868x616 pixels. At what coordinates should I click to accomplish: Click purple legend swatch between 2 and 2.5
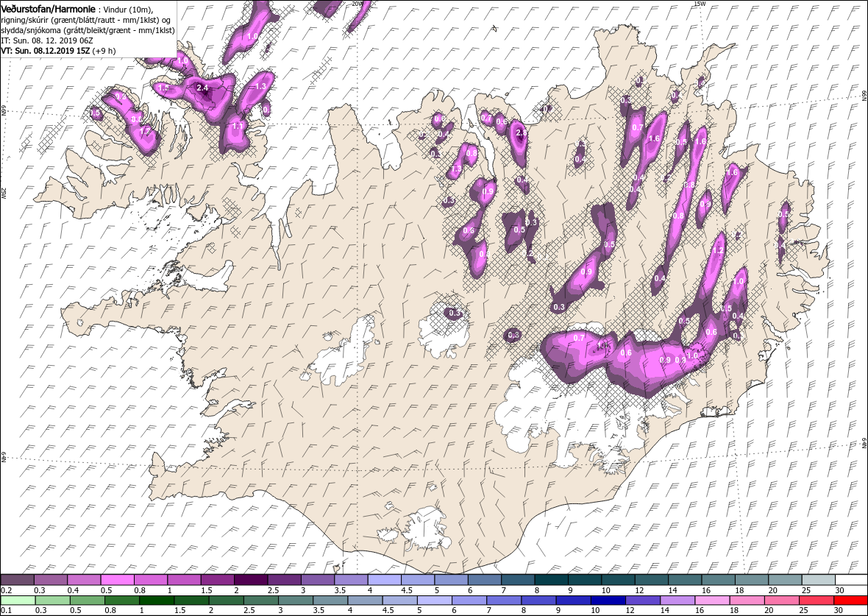coord(252,580)
